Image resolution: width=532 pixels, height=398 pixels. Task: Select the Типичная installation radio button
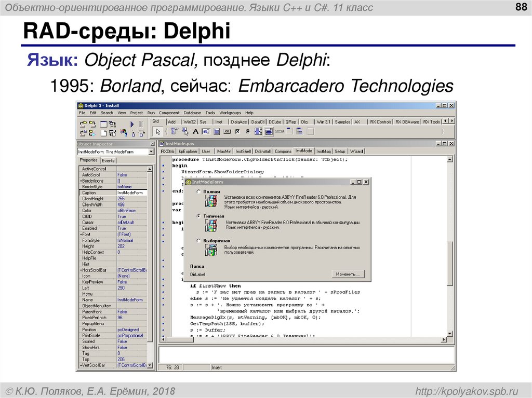click(x=198, y=216)
